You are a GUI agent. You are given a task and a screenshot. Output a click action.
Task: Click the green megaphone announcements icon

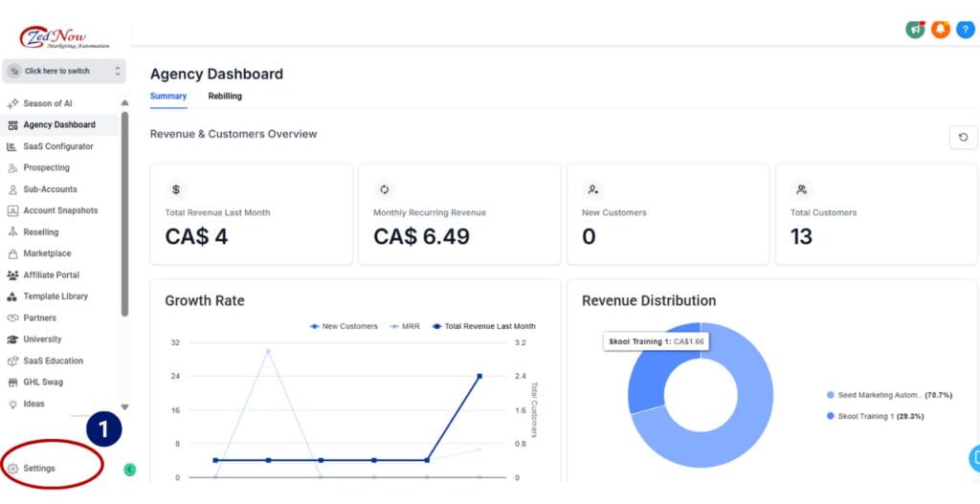(915, 30)
